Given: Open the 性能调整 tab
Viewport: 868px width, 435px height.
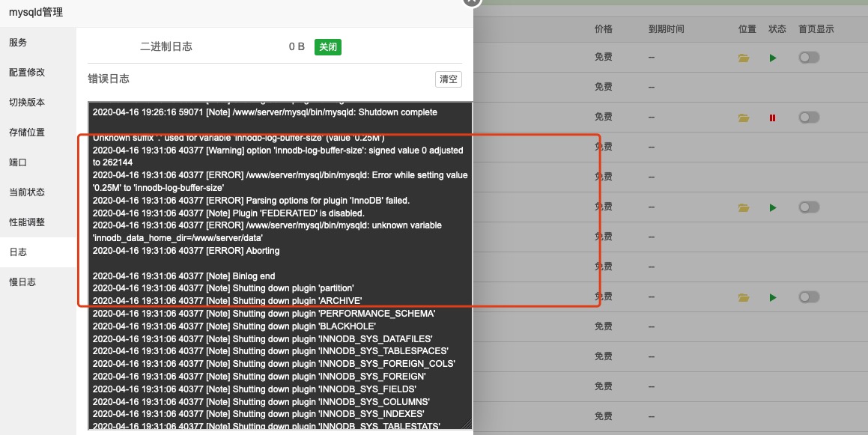Looking at the screenshot, I should coord(37,222).
